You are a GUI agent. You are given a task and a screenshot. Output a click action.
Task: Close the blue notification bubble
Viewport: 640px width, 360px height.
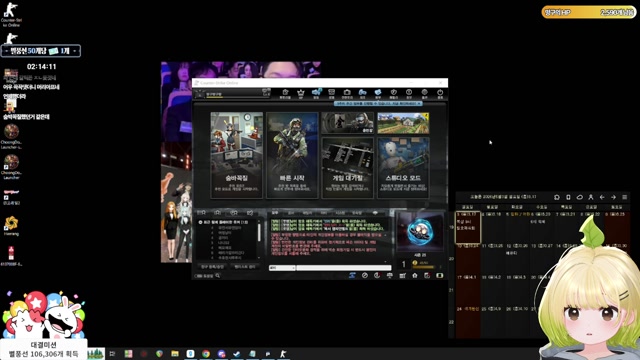tap(419, 104)
